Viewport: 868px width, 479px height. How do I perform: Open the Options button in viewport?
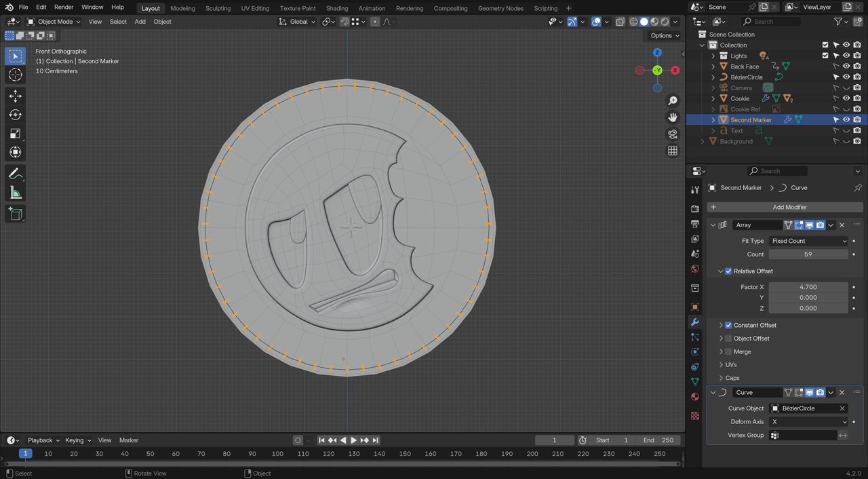[665, 36]
